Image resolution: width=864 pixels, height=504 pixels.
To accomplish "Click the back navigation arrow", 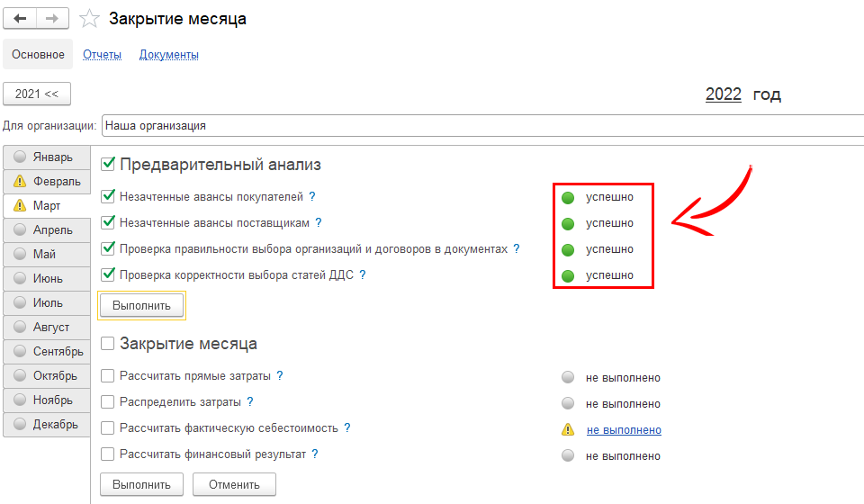I will point(20,19).
